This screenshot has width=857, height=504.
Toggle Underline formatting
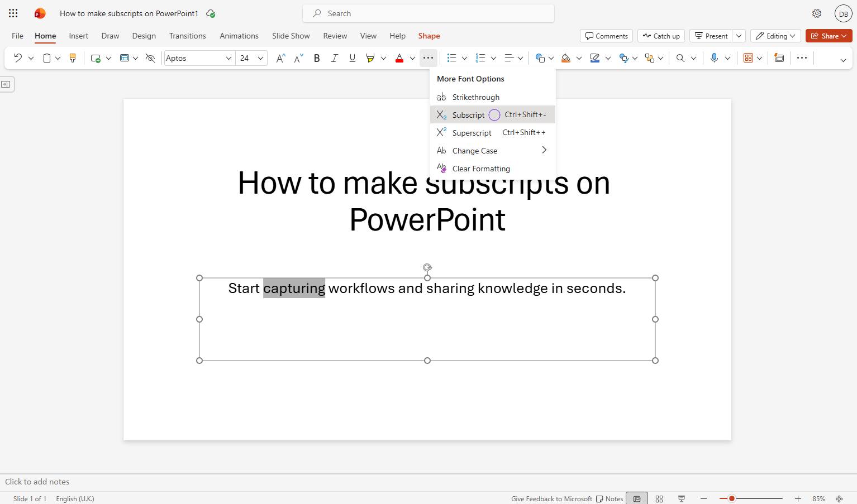coord(352,58)
